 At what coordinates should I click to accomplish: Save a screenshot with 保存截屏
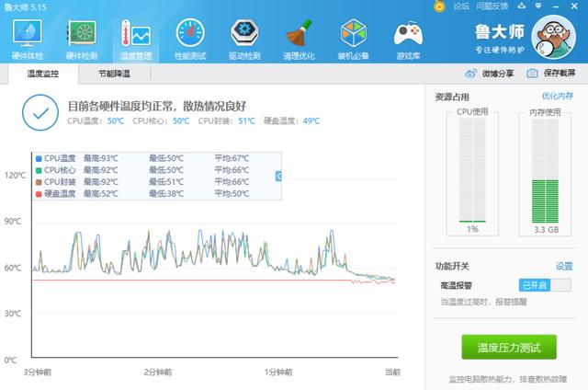[x=551, y=74]
